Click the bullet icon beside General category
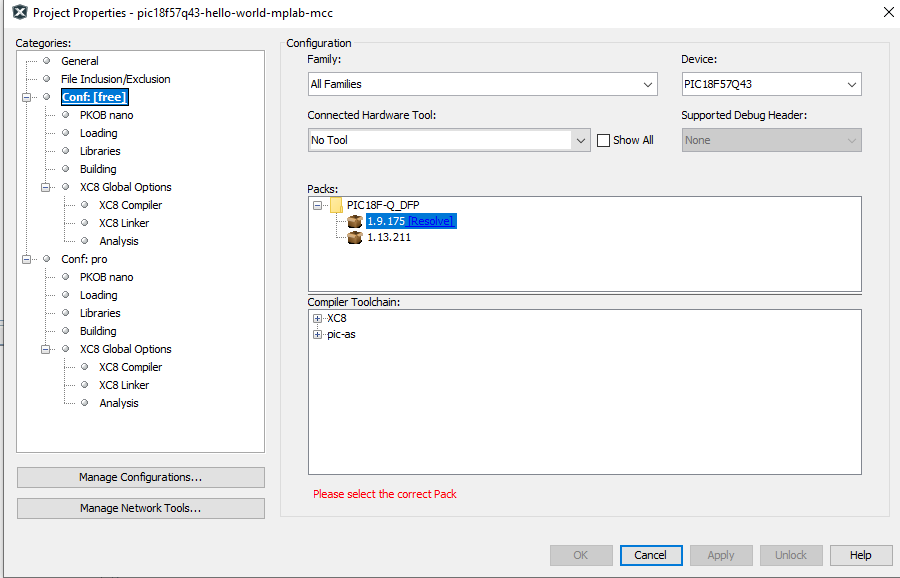The width and height of the screenshot is (900, 578). tap(46, 61)
